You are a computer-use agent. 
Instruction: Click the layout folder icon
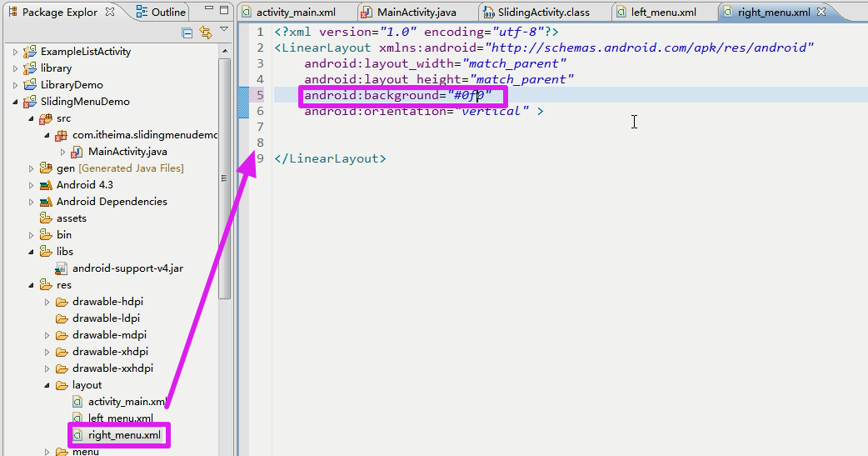tap(62, 385)
